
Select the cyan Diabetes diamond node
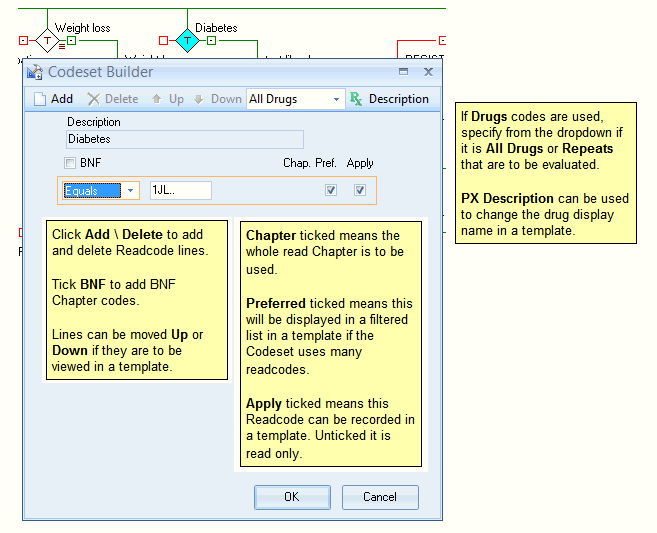[187, 41]
